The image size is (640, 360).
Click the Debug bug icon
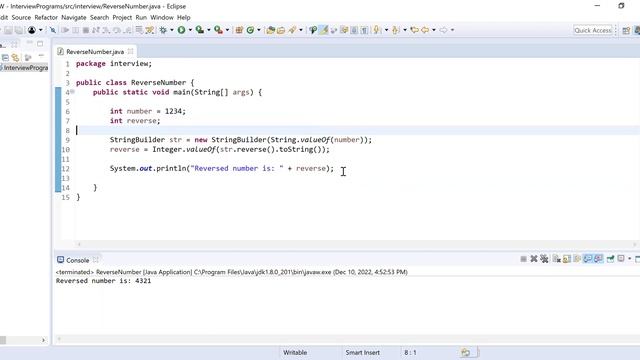[x=163, y=30]
